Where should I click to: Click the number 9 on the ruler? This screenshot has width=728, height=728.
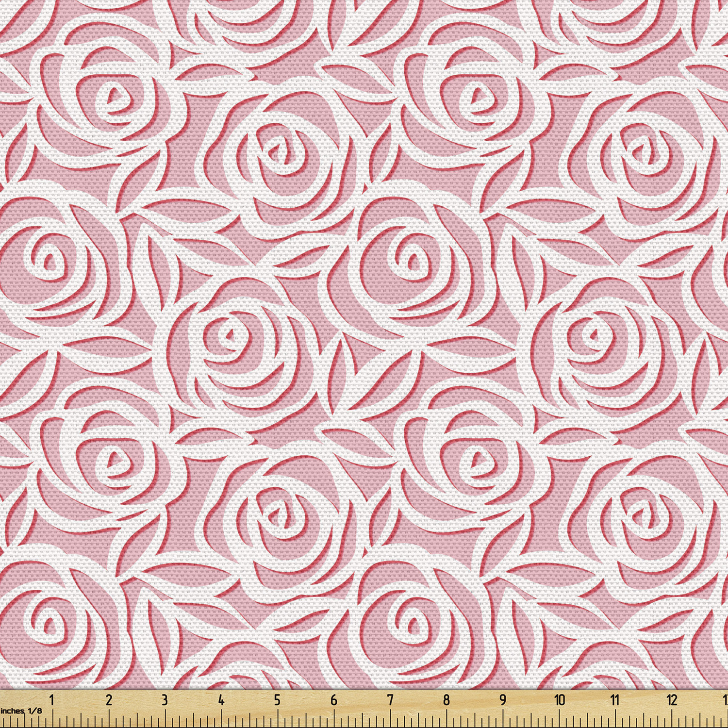503,700
